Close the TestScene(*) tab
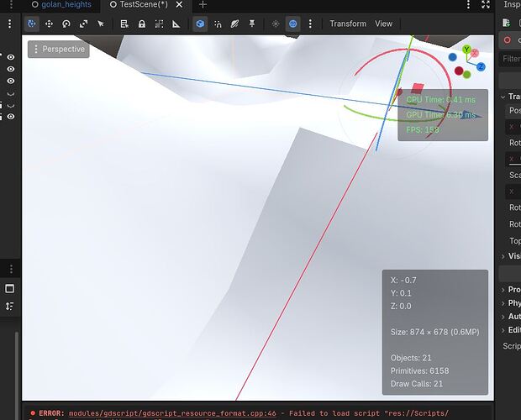The width and height of the screenshot is (521, 420). pos(179,5)
